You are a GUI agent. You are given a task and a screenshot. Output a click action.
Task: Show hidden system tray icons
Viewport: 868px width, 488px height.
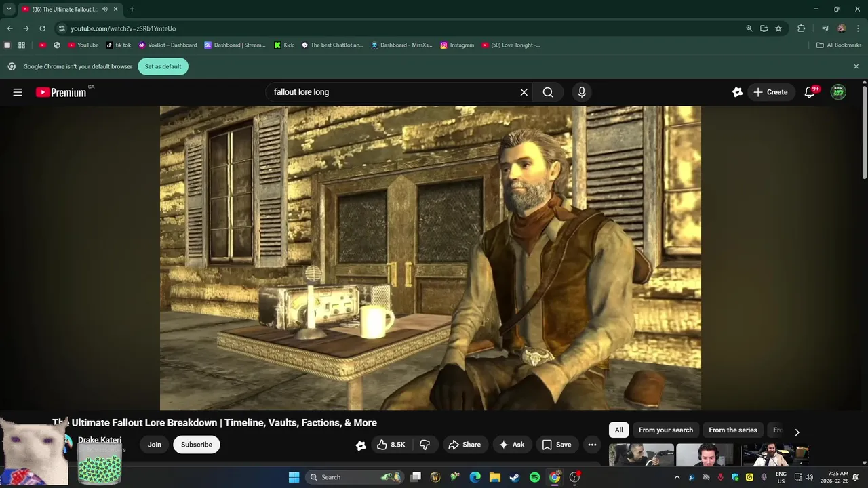click(677, 477)
